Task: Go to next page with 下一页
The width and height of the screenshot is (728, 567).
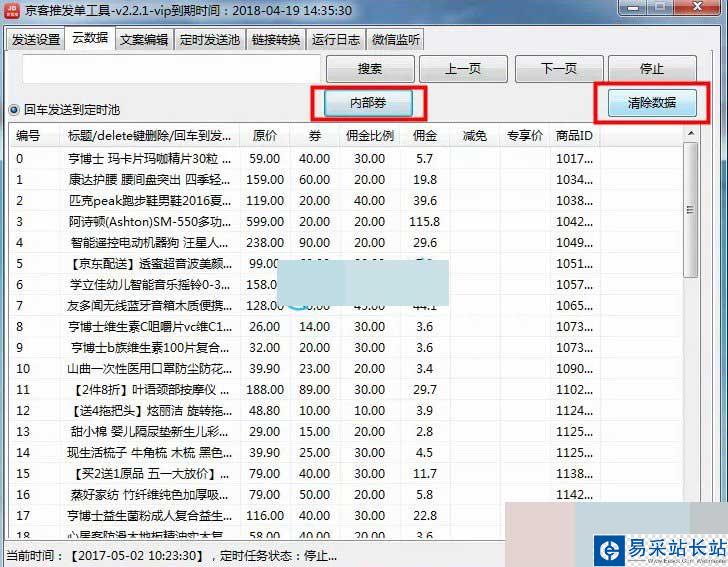Action: (x=559, y=69)
